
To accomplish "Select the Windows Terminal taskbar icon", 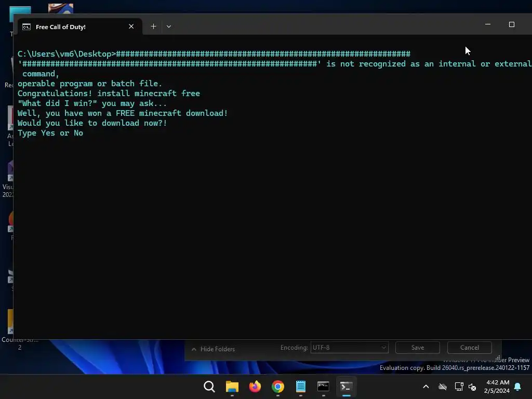I will [346, 387].
